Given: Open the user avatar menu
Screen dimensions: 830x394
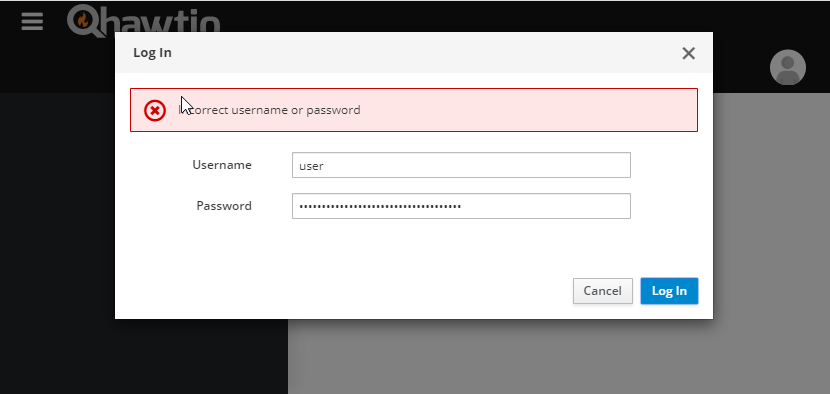Looking at the screenshot, I should click(x=788, y=67).
